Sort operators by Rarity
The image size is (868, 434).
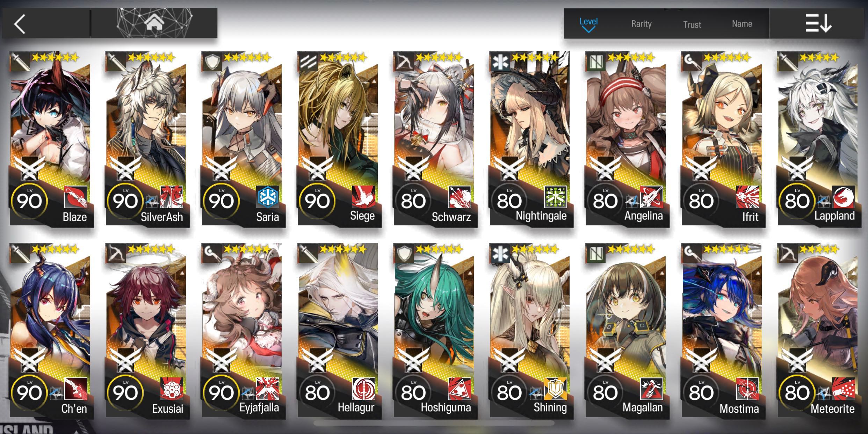641,24
